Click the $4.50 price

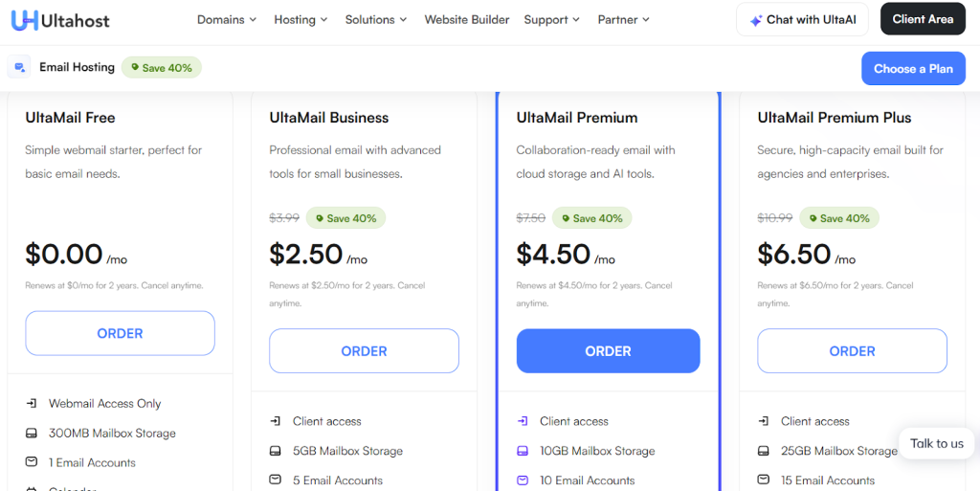(553, 254)
